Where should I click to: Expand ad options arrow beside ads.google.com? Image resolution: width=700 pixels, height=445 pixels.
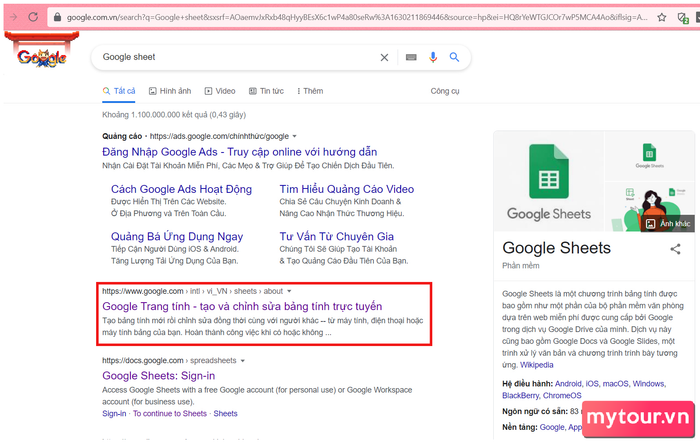295,136
